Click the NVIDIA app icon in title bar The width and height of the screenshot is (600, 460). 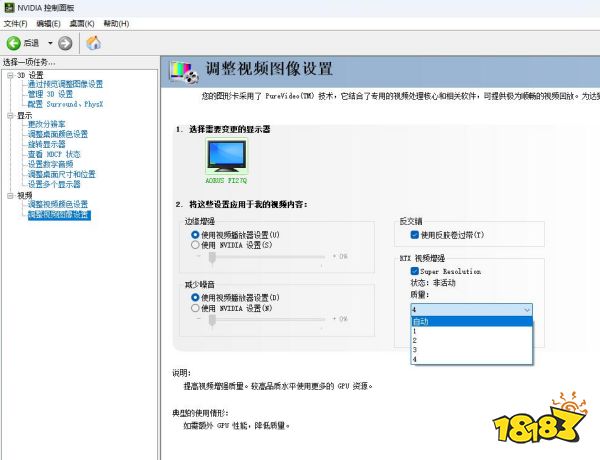point(9,7)
